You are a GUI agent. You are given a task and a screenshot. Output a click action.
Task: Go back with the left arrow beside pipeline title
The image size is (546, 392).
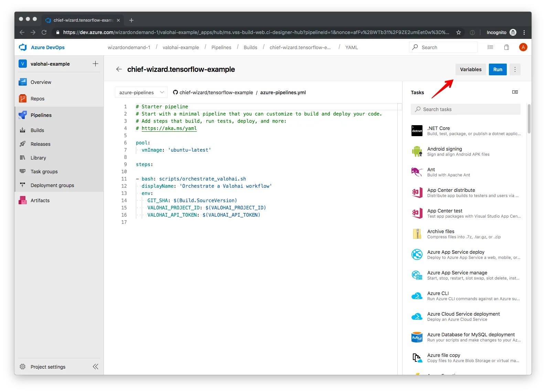(x=119, y=69)
